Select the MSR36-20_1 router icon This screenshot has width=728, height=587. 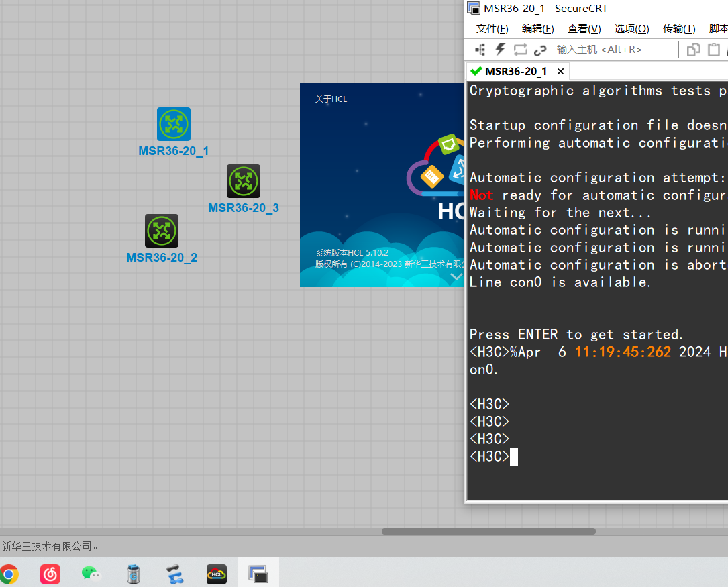point(174,124)
